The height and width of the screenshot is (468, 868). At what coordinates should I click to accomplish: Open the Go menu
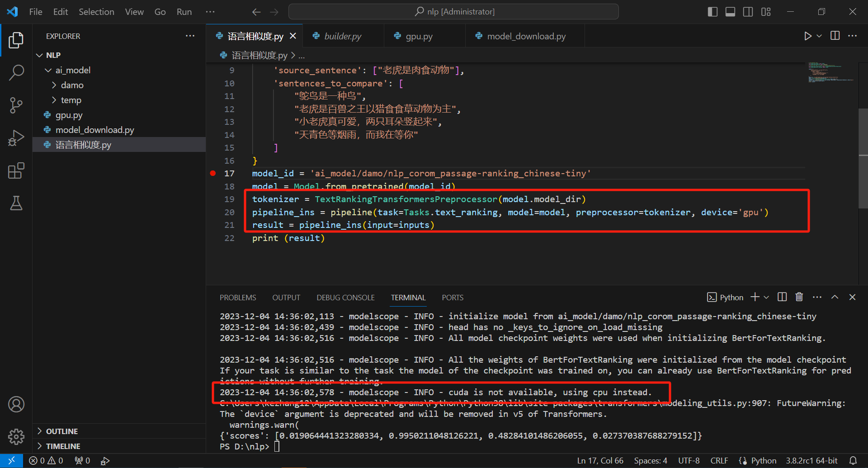pyautogui.click(x=160, y=12)
